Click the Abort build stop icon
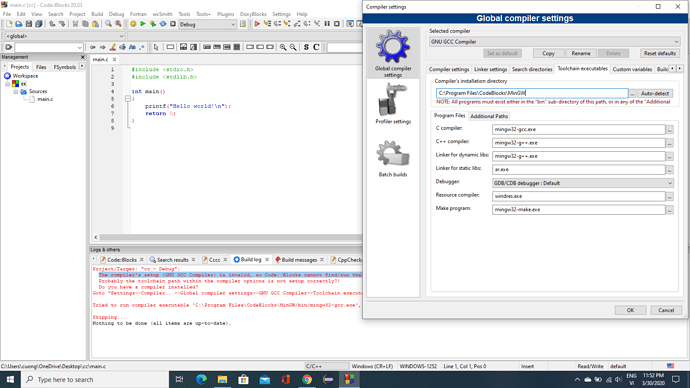690x388 pixels. pyautogui.click(x=173, y=24)
